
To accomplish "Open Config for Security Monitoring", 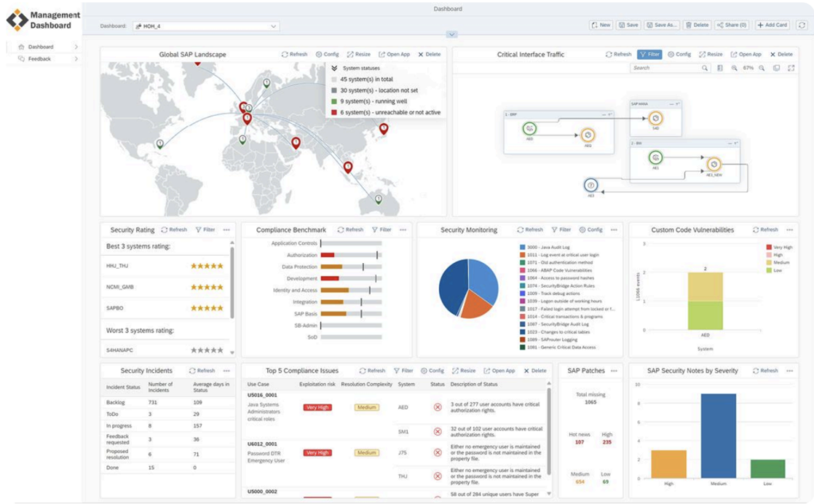I will point(591,230).
